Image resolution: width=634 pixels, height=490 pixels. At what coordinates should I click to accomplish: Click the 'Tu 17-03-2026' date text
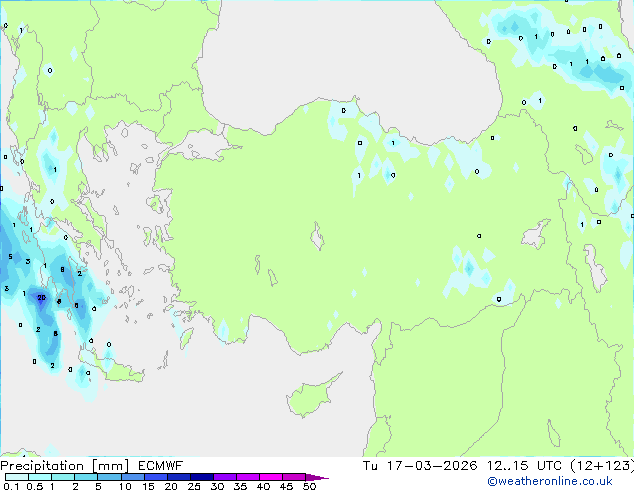click(x=420, y=466)
